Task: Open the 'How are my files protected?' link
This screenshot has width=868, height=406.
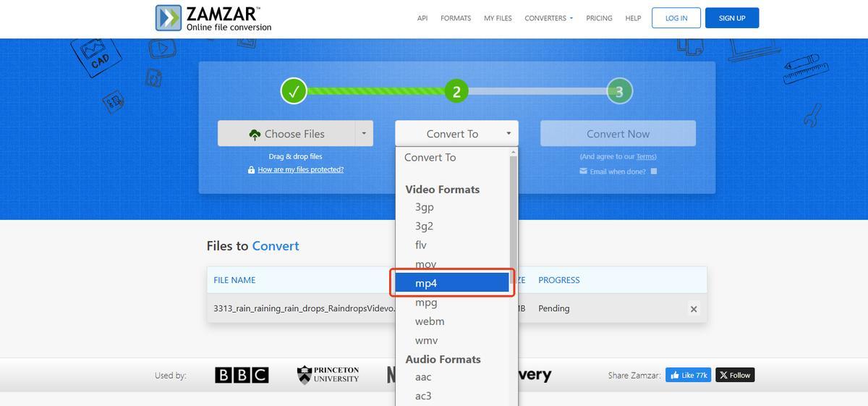Action: click(x=300, y=169)
